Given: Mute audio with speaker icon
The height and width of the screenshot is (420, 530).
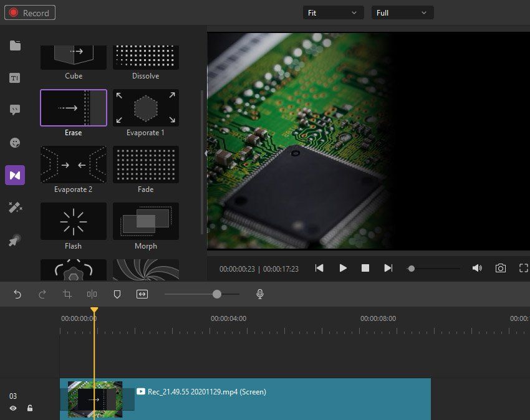Looking at the screenshot, I should pyautogui.click(x=477, y=269).
